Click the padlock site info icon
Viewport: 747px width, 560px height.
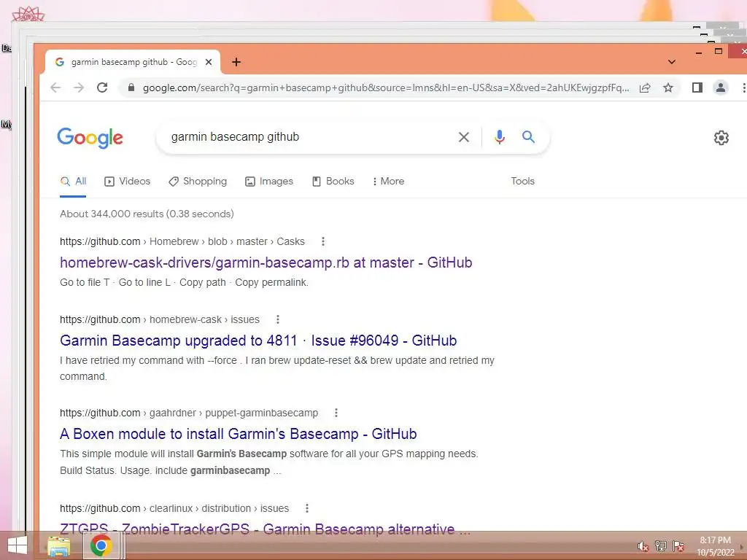pos(131,87)
